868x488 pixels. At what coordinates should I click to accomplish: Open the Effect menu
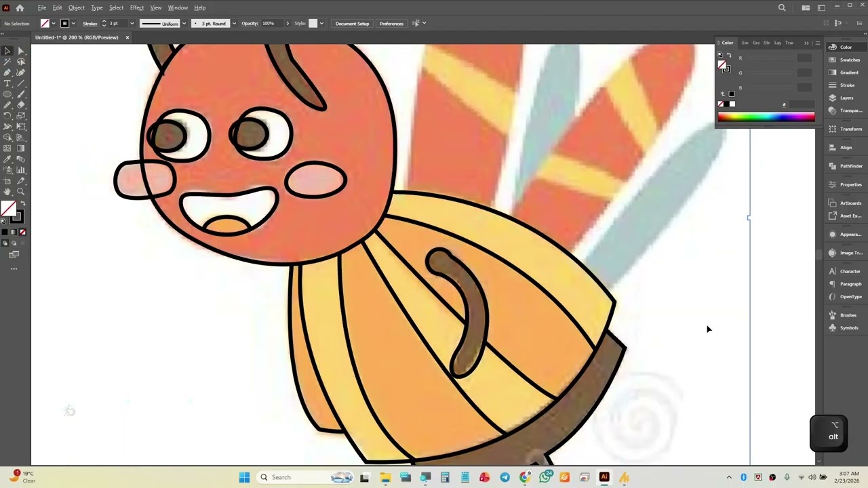point(137,7)
